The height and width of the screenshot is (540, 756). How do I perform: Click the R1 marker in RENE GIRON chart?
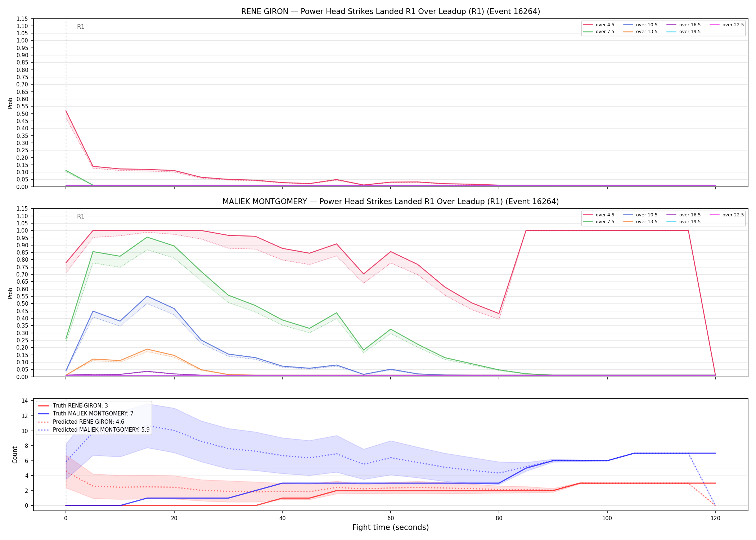(81, 27)
